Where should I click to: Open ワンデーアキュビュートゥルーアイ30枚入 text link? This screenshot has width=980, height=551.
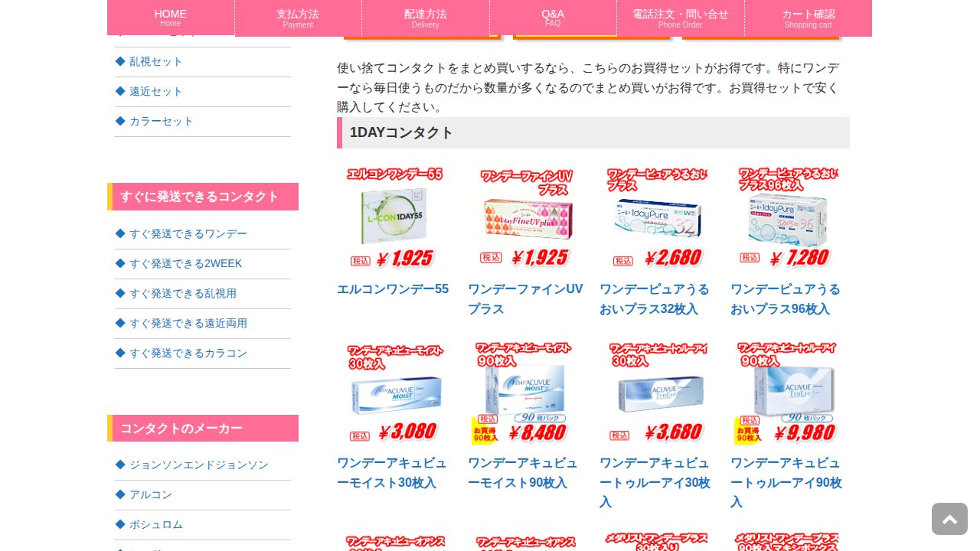click(655, 482)
